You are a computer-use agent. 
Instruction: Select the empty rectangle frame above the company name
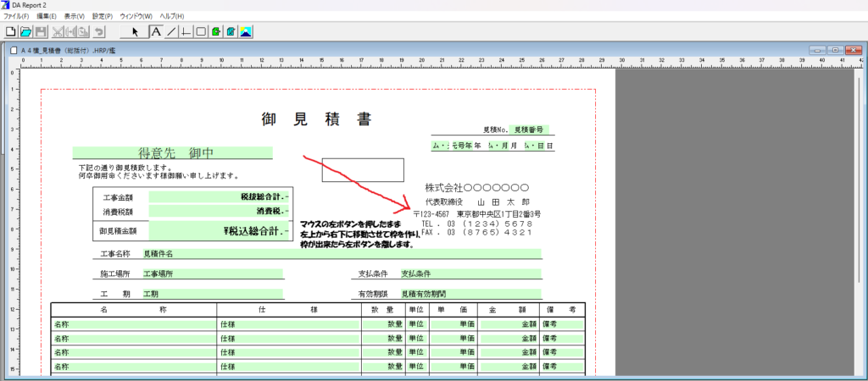pyautogui.click(x=363, y=170)
